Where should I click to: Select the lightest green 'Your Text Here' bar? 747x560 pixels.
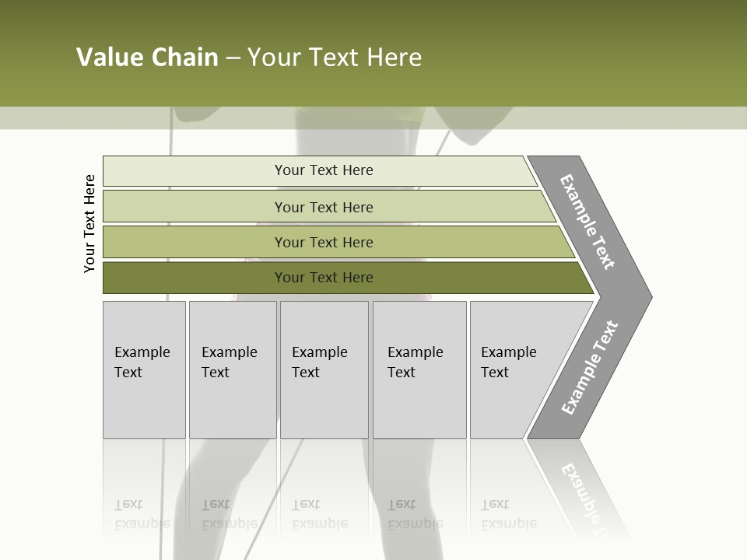(320, 171)
